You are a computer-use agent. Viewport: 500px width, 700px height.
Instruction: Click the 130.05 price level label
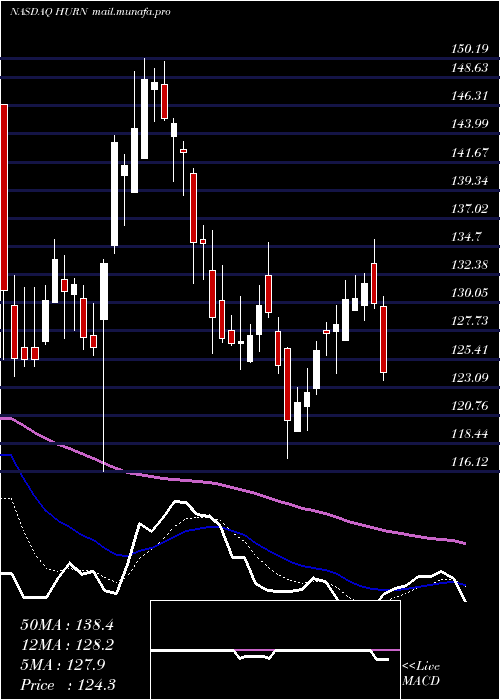(x=470, y=293)
